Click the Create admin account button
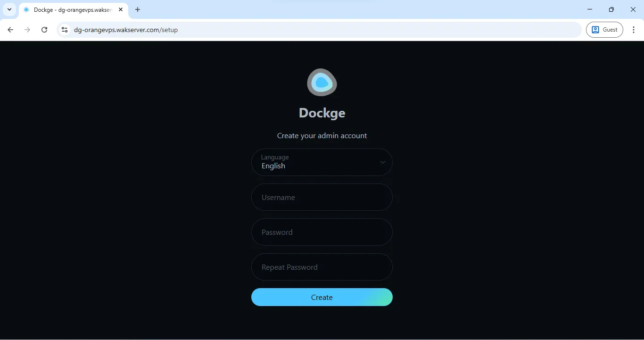644x340 pixels. [322, 297]
